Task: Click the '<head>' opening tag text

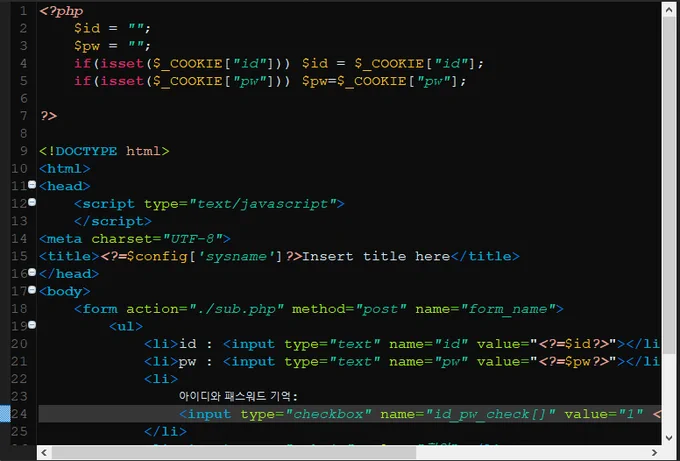Action: pos(65,186)
